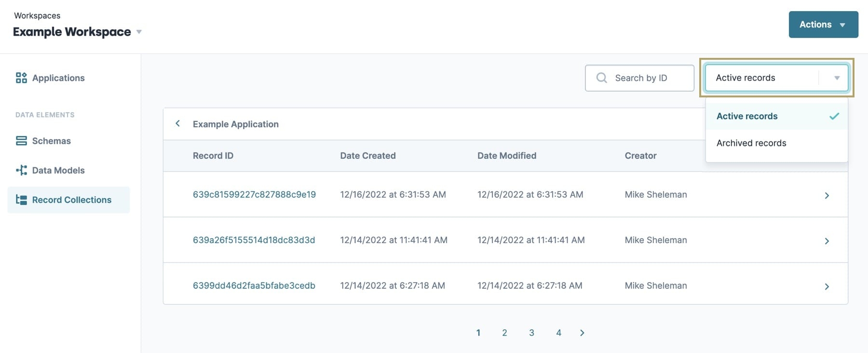
Task: Click the Applications grid icon in sidebar
Action: click(21, 78)
